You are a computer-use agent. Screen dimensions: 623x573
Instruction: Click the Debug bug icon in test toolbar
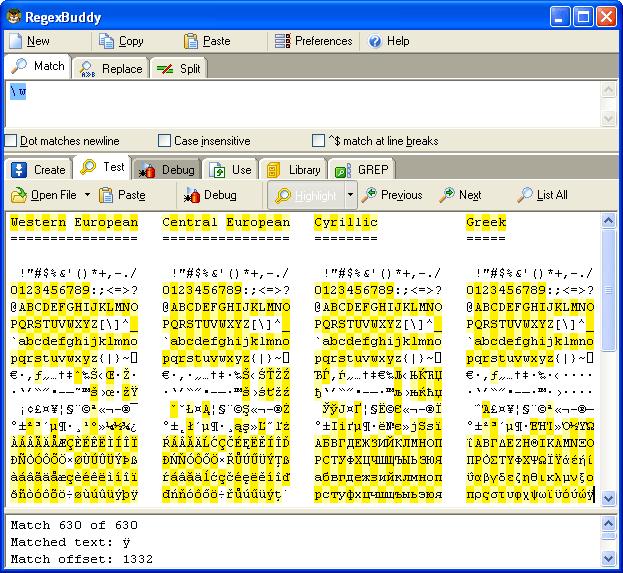(192, 195)
